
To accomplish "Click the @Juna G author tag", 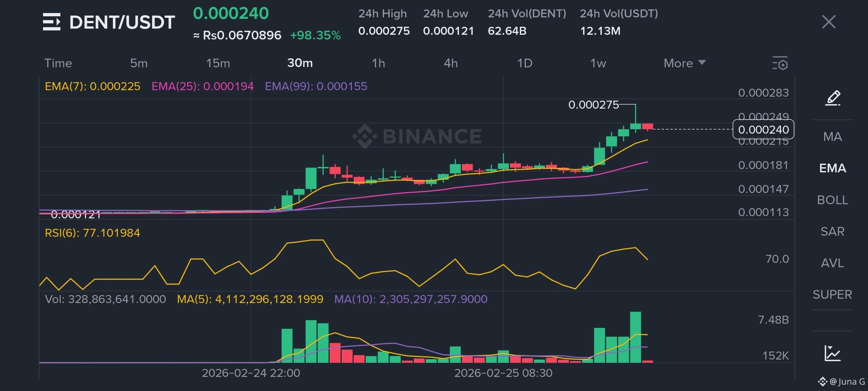I will [x=842, y=382].
